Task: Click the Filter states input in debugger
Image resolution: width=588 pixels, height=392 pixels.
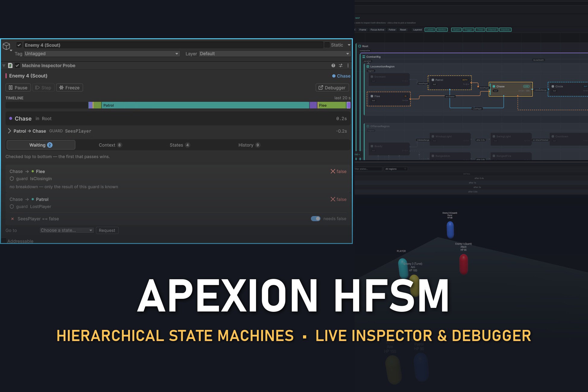Action: click(x=368, y=169)
